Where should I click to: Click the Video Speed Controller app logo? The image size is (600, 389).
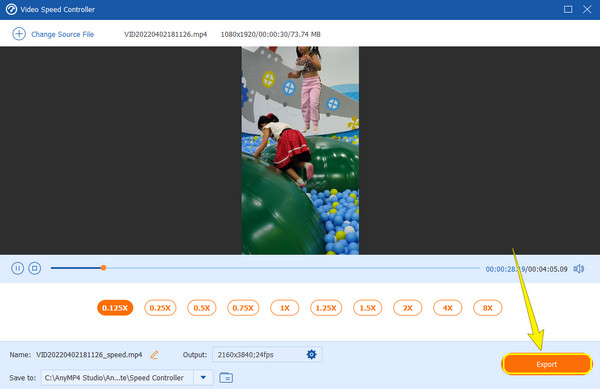coord(11,9)
